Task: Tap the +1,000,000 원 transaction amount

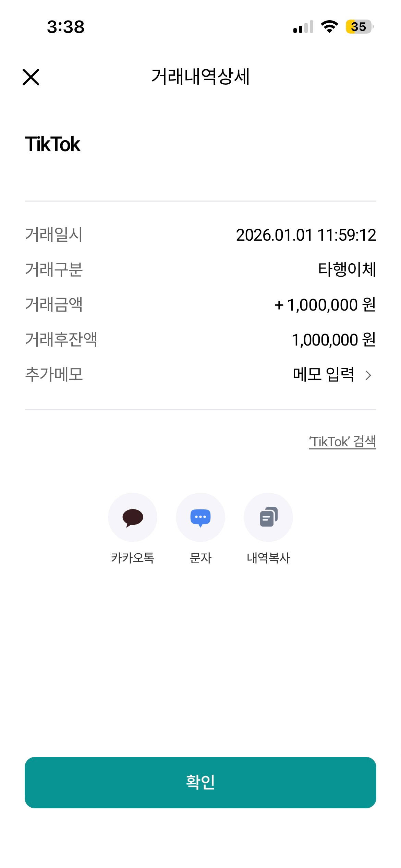Action: coord(325,305)
